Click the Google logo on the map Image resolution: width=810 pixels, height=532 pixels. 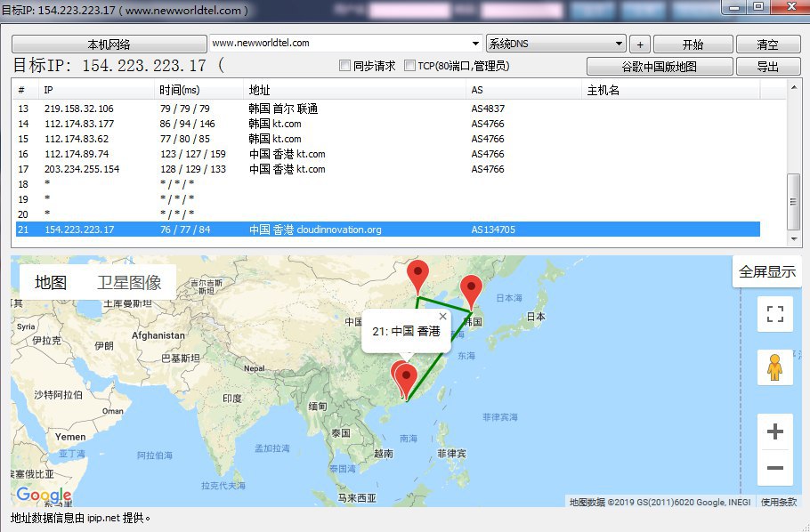44,496
